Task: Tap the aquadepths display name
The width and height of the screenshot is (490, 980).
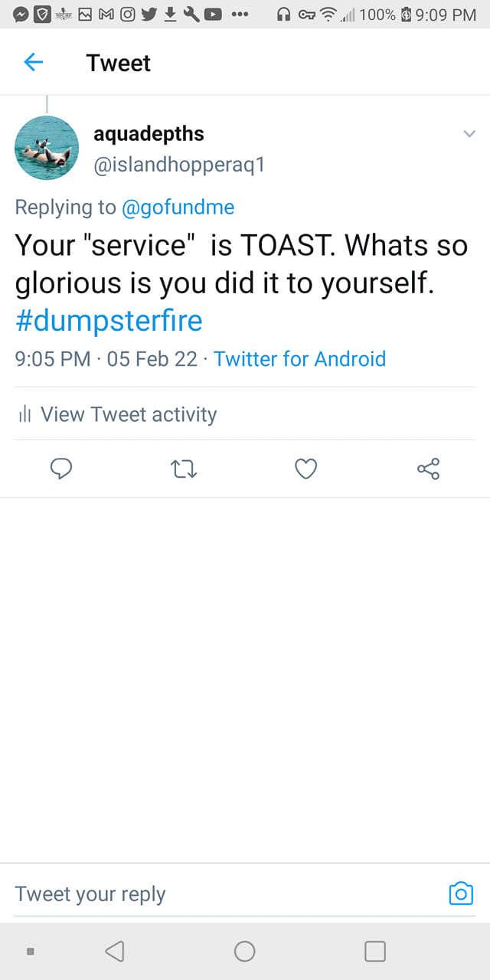Action: click(149, 134)
